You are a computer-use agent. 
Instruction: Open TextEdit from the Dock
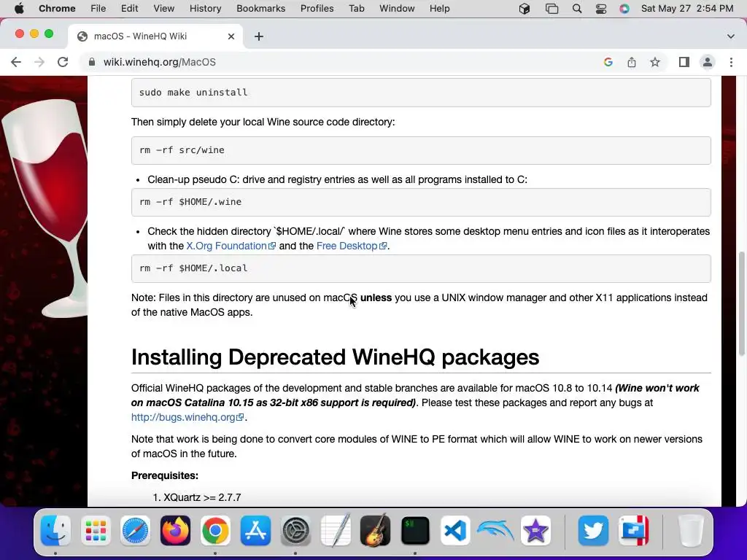click(336, 531)
